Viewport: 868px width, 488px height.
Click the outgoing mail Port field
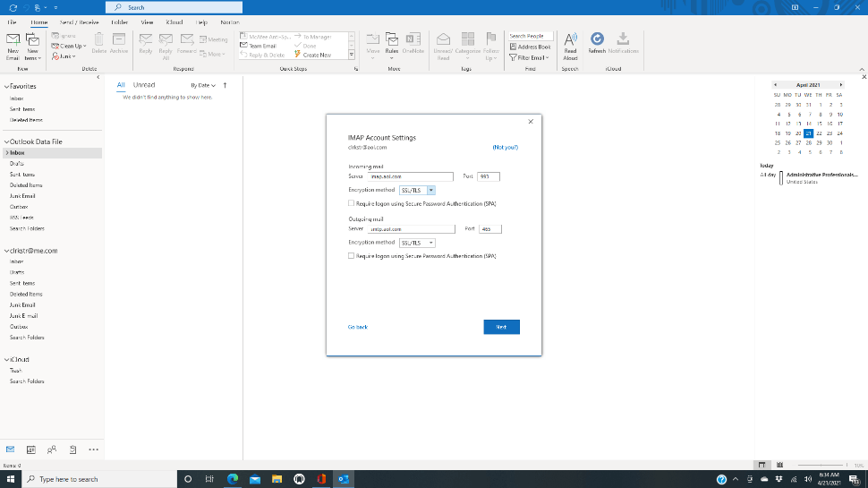(x=490, y=228)
